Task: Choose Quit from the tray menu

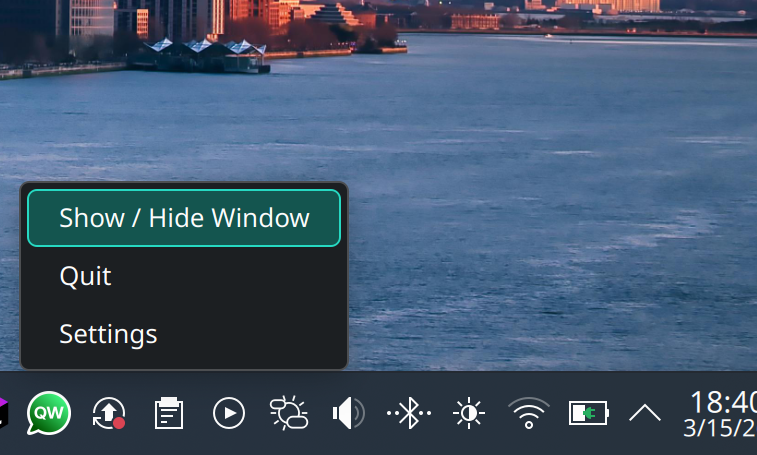Action: click(x=184, y=276)
